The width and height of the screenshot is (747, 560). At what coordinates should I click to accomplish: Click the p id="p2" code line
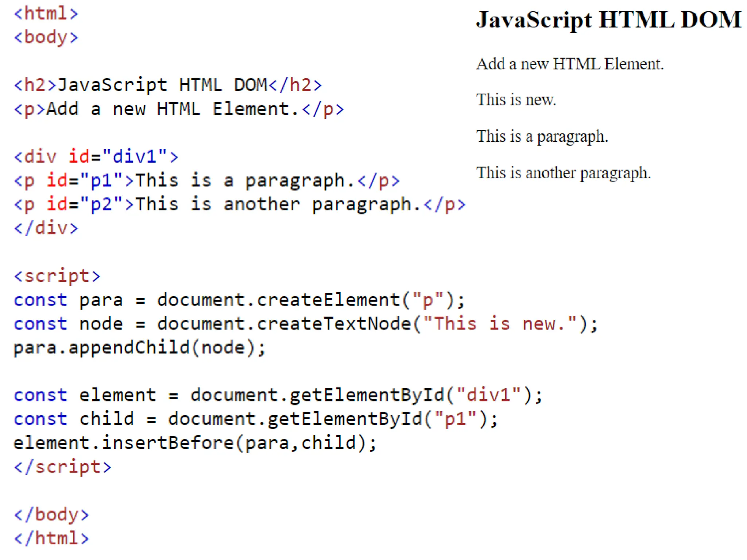pos(240,205)
